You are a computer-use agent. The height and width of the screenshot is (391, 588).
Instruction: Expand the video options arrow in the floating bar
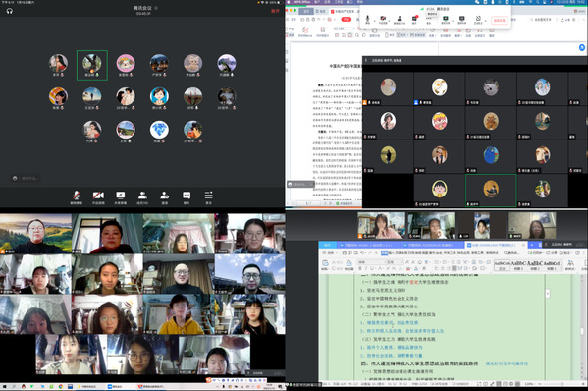pyautogui.click(x=390, y=21)
